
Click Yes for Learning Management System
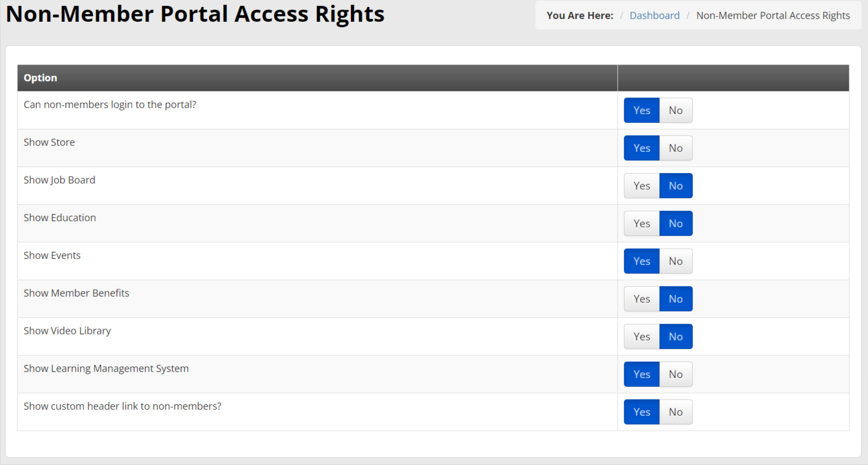coord(641,374)
